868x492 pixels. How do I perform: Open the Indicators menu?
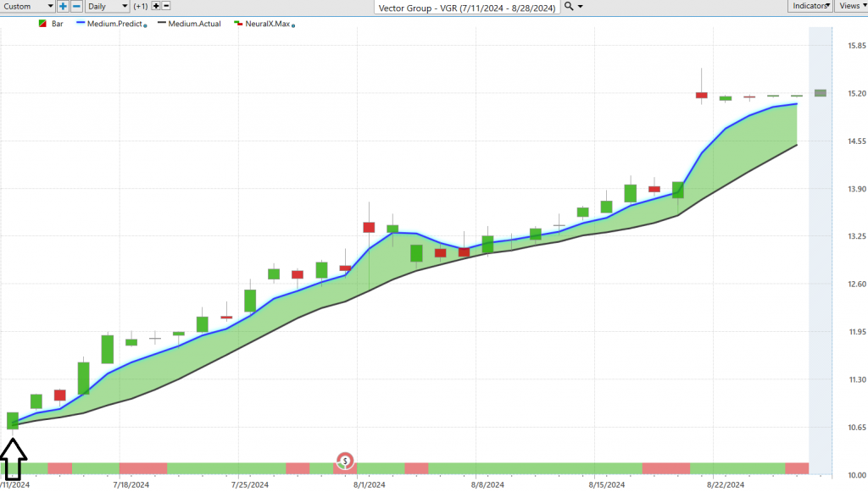click(810, 6)
